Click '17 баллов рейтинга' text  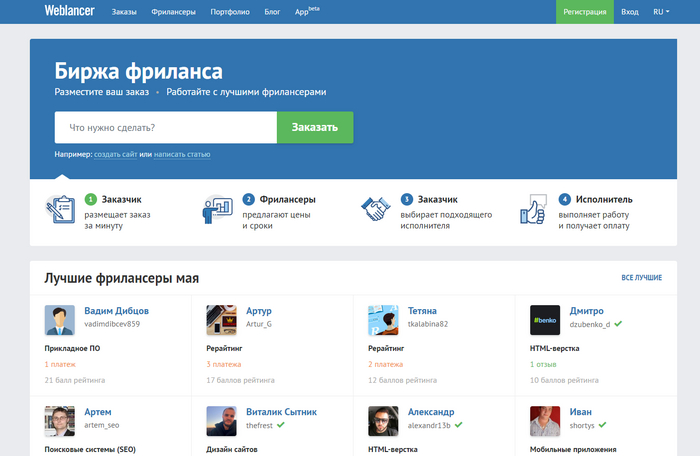240,381
